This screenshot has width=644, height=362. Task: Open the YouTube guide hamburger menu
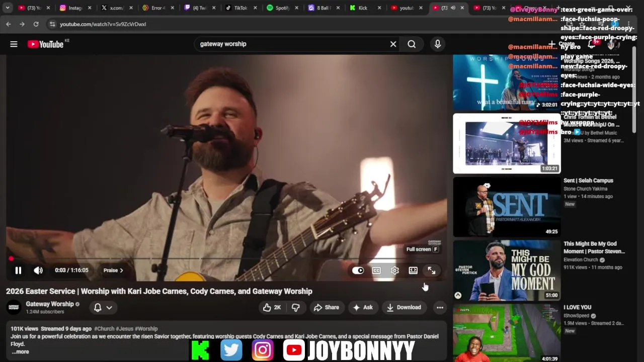tap(14, 44)
